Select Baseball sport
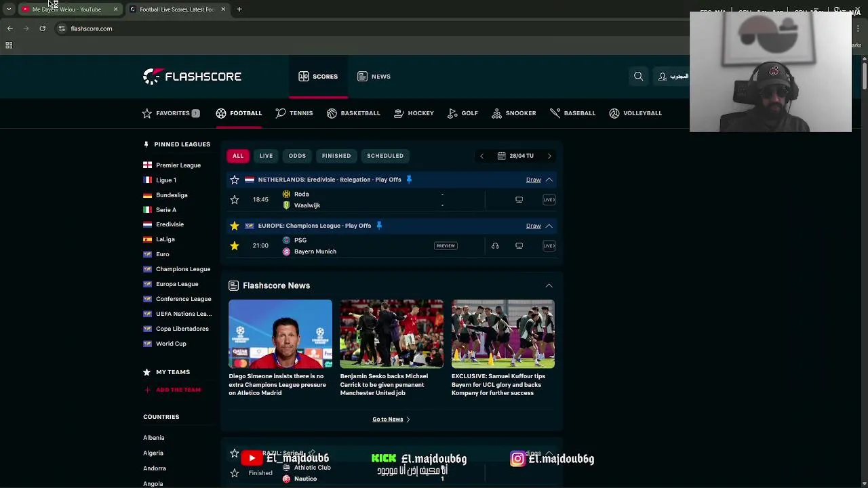The width and height of the screenshot is (868, 488). (572, 113)
